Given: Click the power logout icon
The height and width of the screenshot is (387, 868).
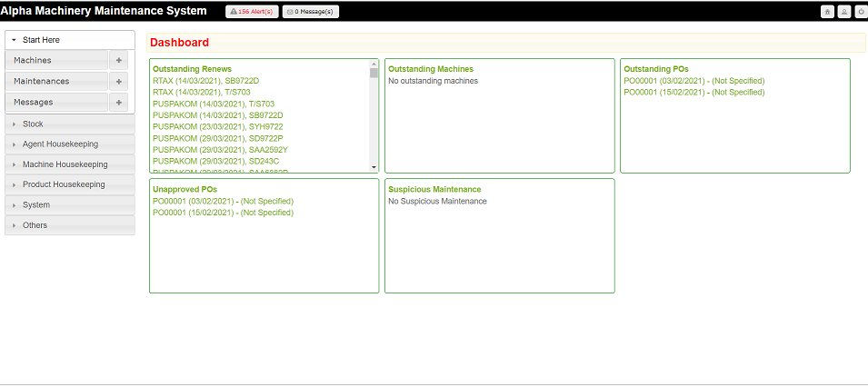Looking at the screenshot, I should [861, 12].
